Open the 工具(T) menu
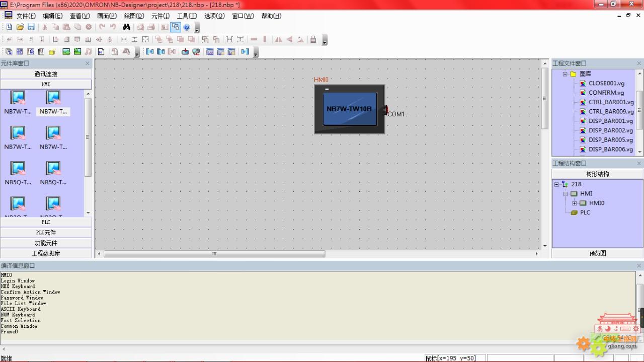 coord(187,16)
